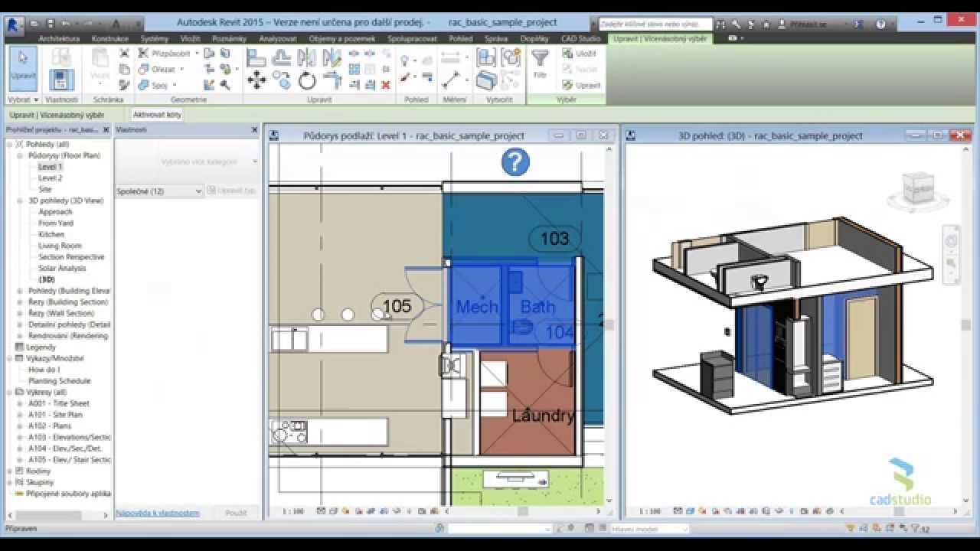This screenshot has height=551, width=980.
Task: Expand the Řezy (Building Section) tree node
Action: 21,302
